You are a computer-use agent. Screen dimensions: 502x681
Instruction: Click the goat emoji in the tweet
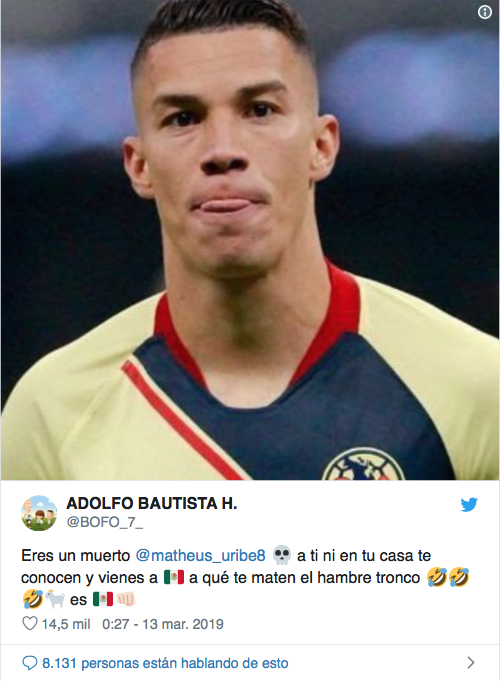point(55,599)
